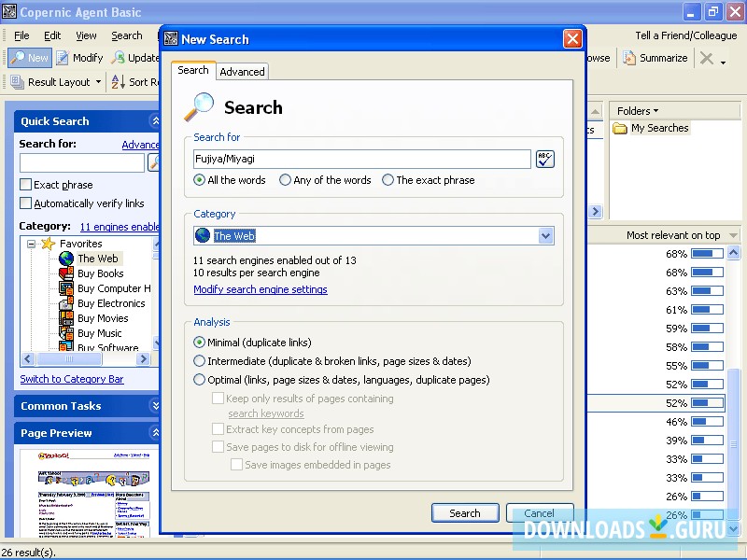Open the Folders dropdown
747x560 pixels.
pyautogui.click(x=638, y=111)
